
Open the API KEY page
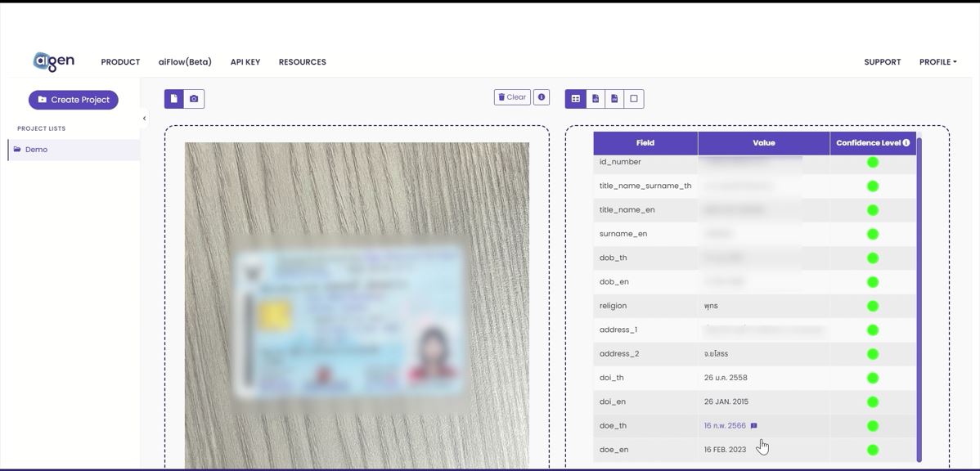245,61
